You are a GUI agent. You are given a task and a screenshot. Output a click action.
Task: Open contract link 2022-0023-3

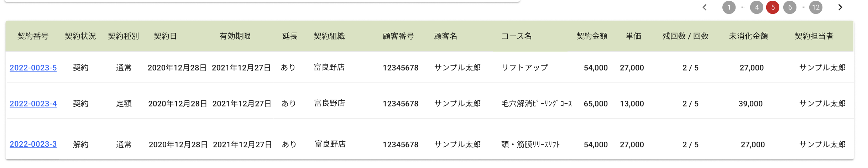33,144
